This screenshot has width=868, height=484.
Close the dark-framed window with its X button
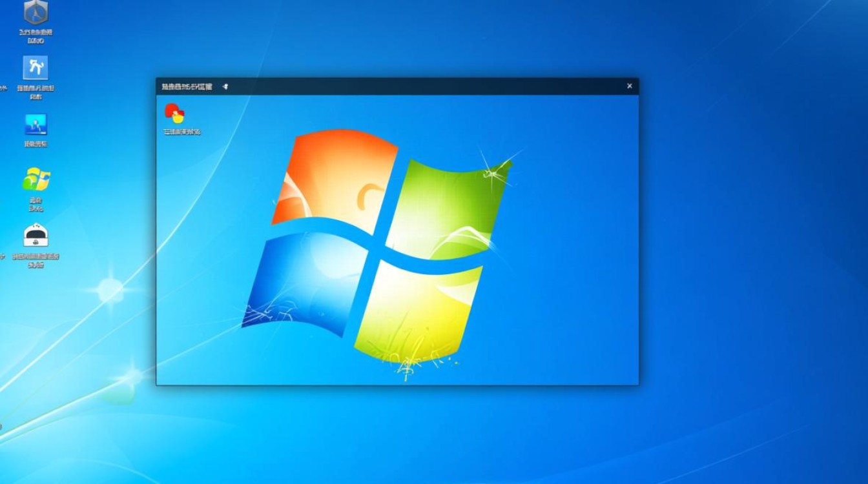(628, 85)
